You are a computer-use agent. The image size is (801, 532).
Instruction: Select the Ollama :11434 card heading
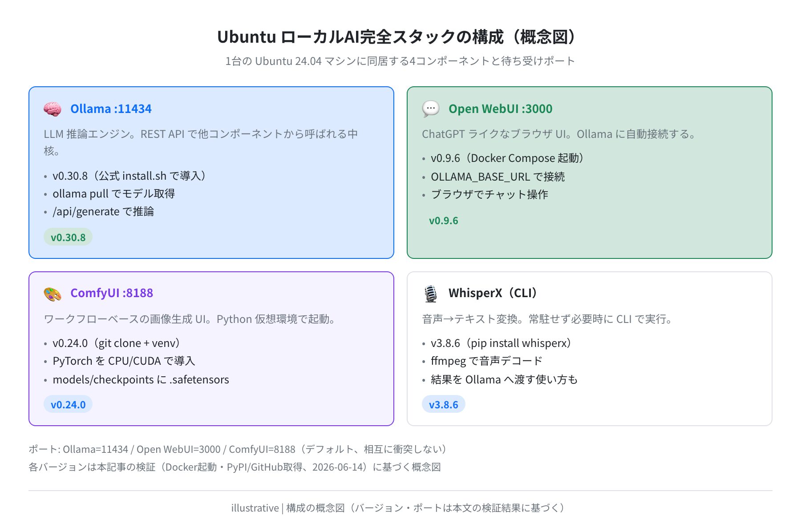click(x=111, y=109)
